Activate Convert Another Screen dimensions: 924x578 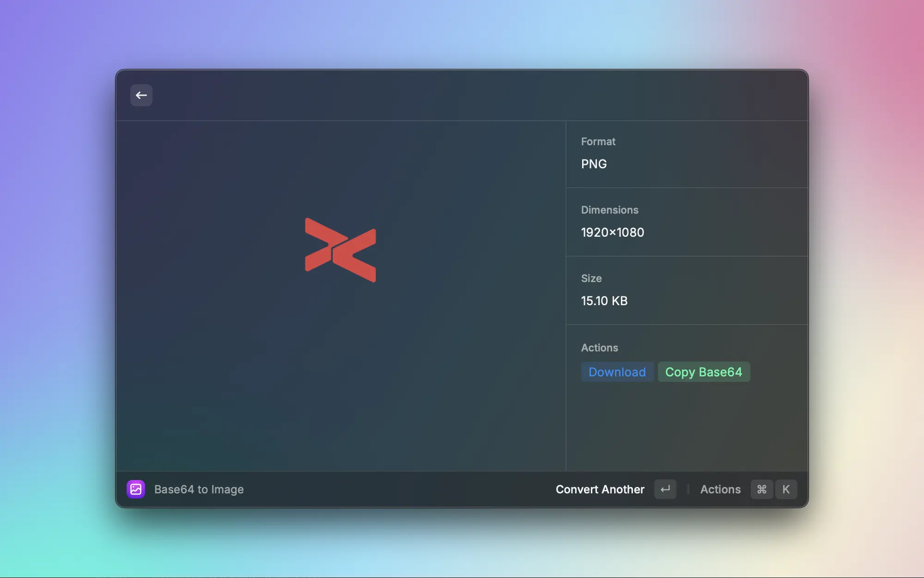point(600,489)
